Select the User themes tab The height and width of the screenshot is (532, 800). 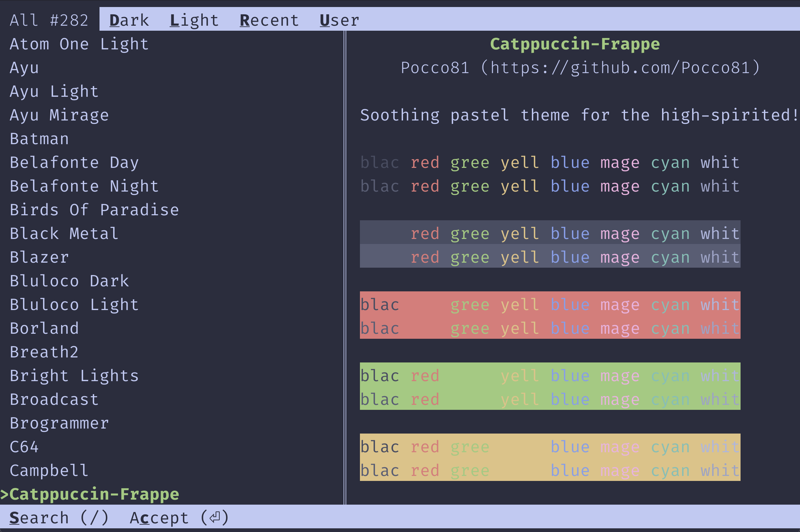coord(340,20)
